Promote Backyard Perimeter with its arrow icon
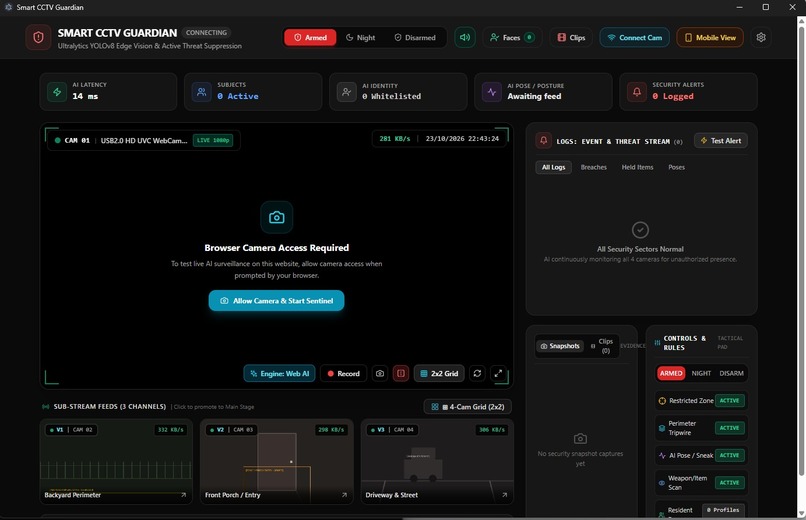 tap(184, 495)
